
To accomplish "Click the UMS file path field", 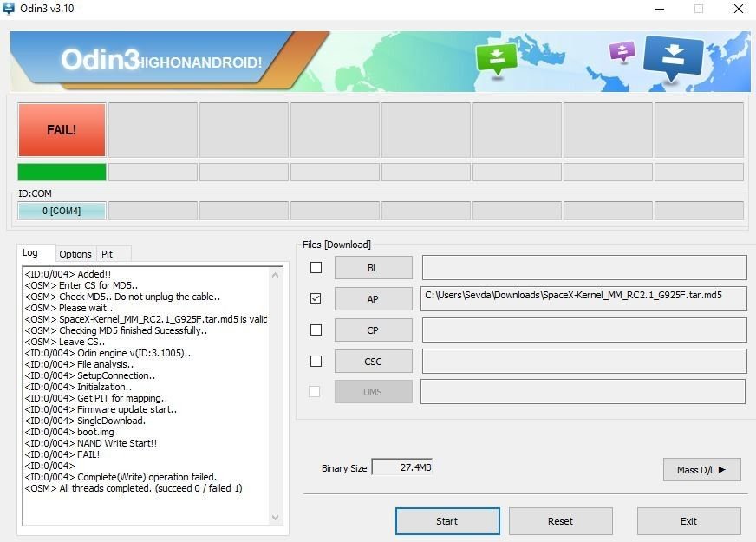I will [x=583, y=392].
